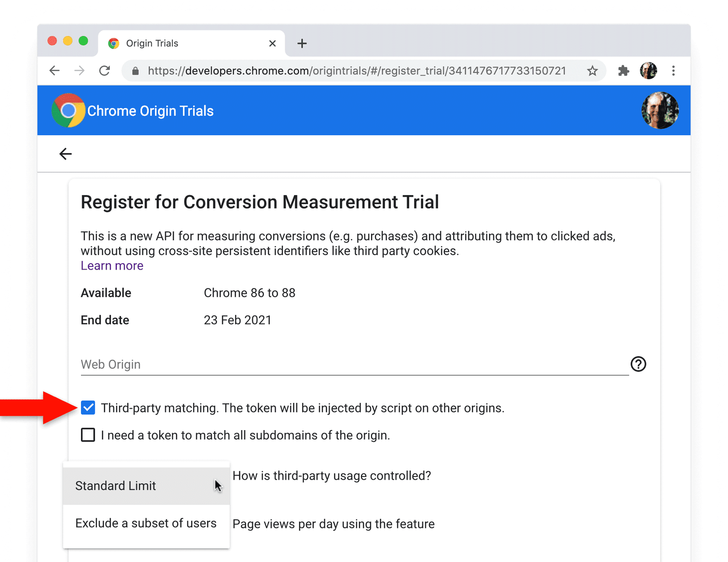Screen dimensions: 728x562
Task: Click the browser profile avatar icon
Action: click(648, 70)
